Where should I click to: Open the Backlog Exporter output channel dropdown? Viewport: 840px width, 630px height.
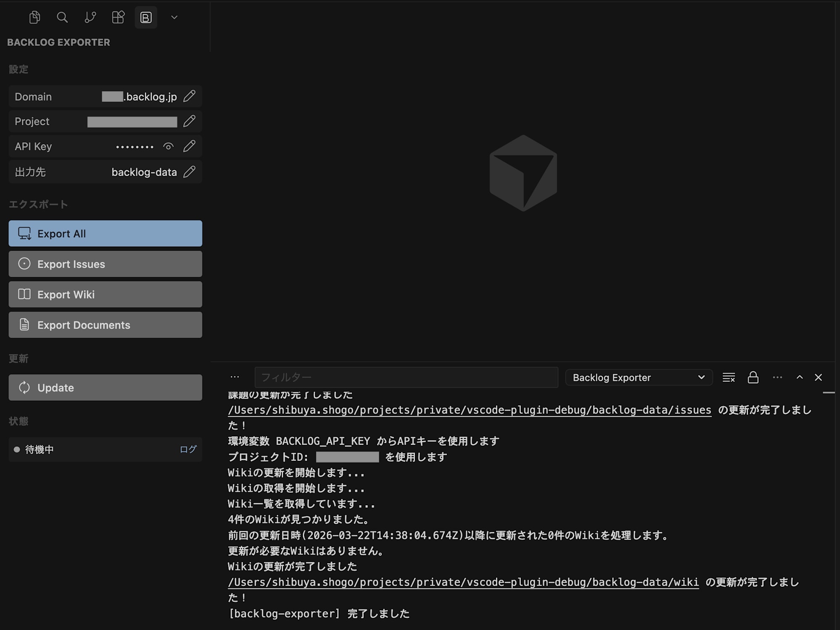click(x=638, y=377)
